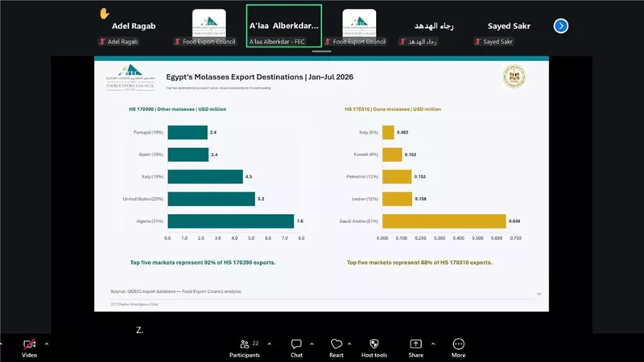Expand video options caret next to Video
Screen dimensions: 644x362
[x=47, y=344]
